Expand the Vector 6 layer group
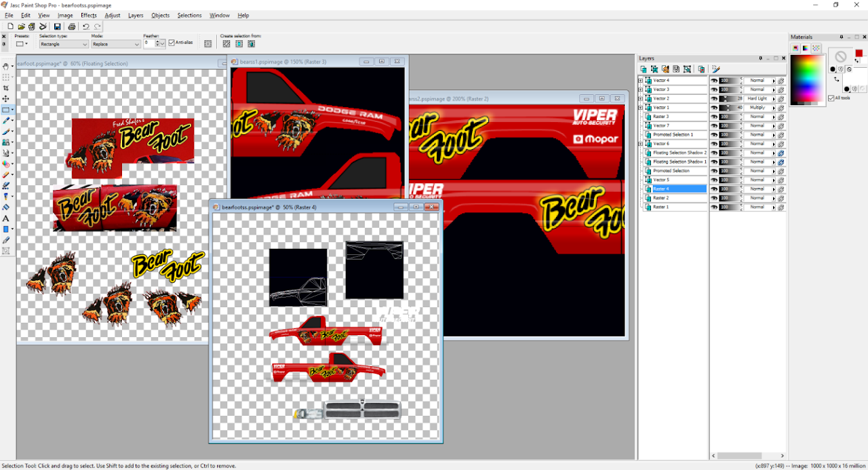868x470 pixels. click(640, 144)
